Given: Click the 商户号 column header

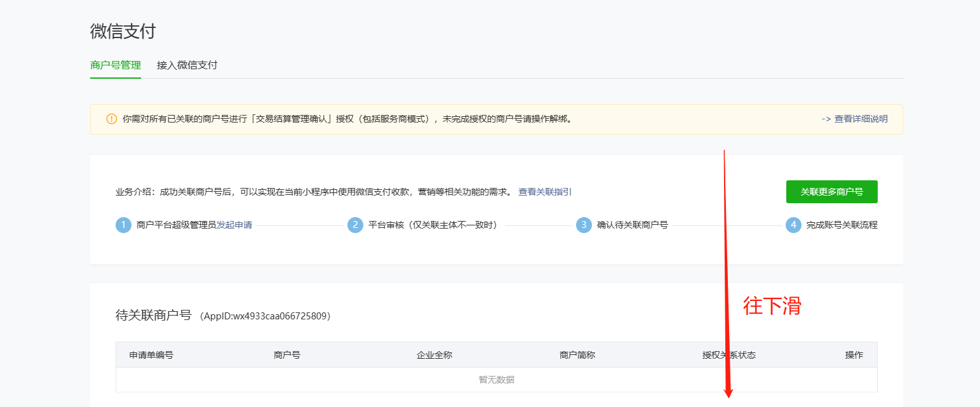Looking at the screenshot, I should (287, 355).
